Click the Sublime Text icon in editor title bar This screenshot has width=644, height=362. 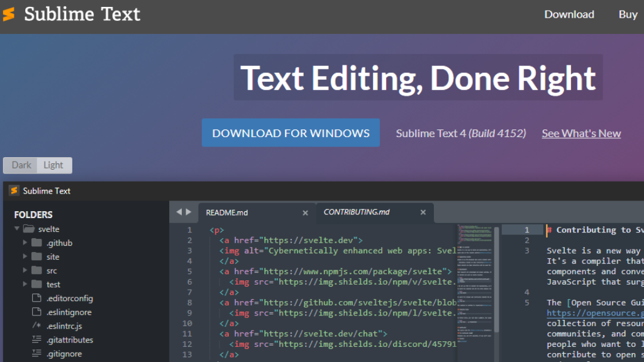tap(14, 190)
